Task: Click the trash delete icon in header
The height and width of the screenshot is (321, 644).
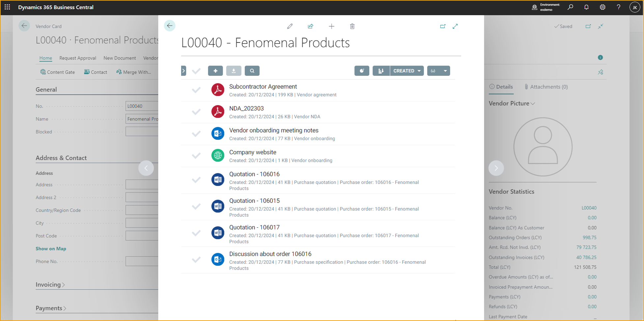Action: click(x=352, y=26)
